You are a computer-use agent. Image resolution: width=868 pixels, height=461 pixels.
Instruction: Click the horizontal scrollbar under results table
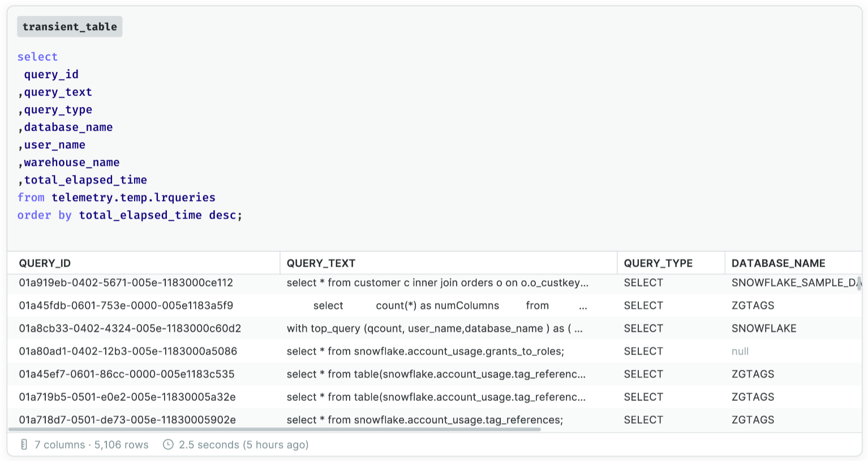tap(274, 429)
